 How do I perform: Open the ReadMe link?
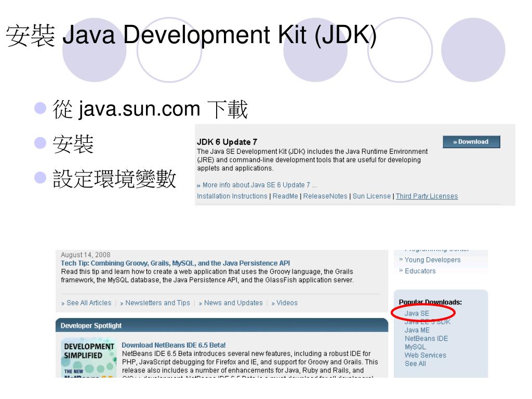point(285,196)
